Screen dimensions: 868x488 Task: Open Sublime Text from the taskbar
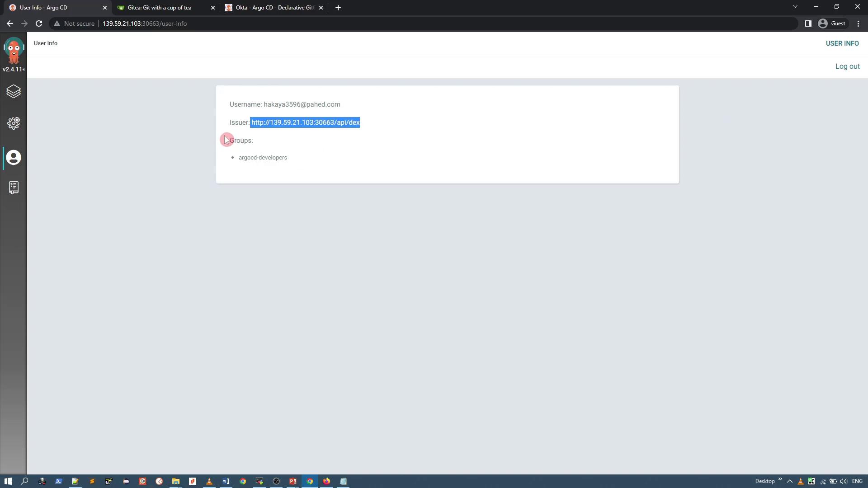[92, 481]
